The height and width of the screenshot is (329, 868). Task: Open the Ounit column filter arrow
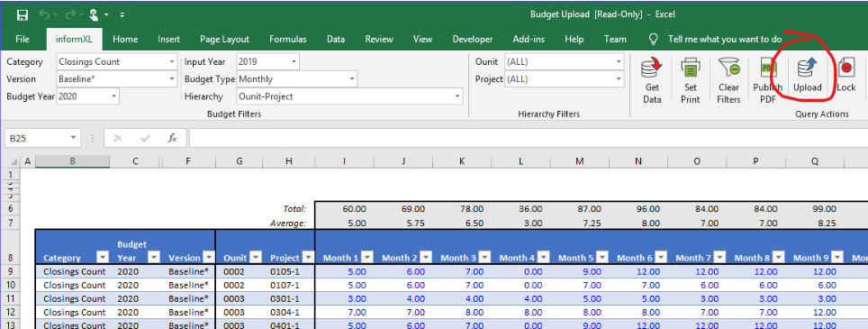coord(255,258)
